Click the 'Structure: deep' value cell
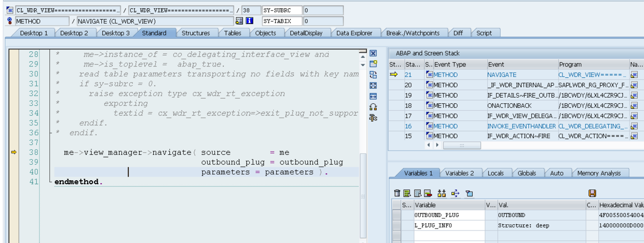 [542, 226]
